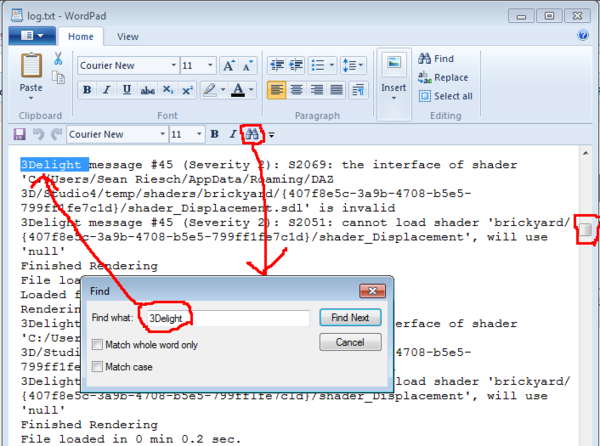Open highlight color dropdown arrow

pyautogui.click(x=223, y=90)
